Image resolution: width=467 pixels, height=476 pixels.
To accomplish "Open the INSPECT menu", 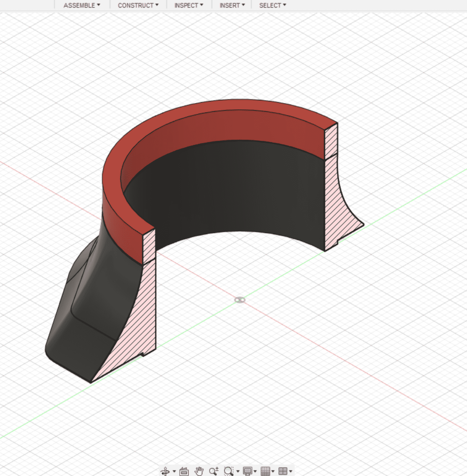I will [x=188, y=5].
